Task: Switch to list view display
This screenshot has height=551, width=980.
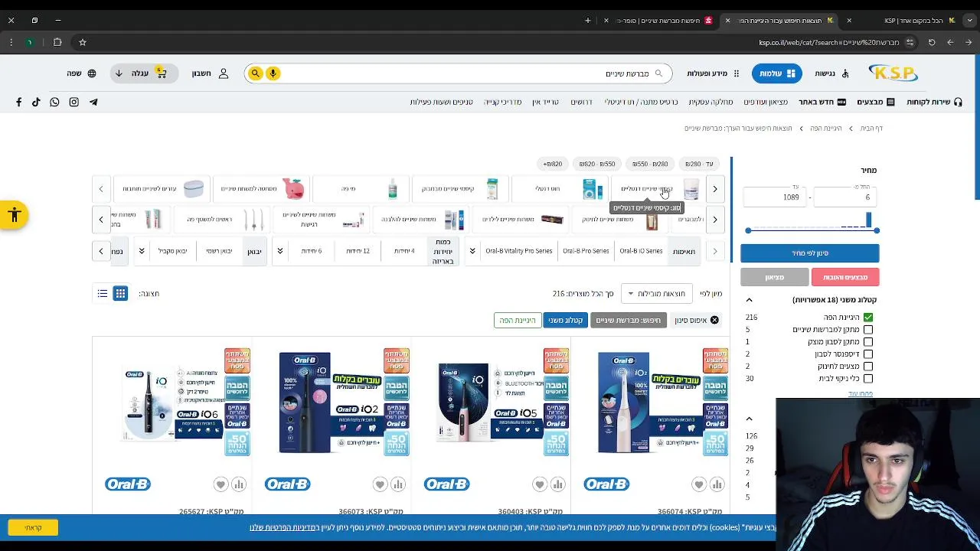Action: pos(103,293)
